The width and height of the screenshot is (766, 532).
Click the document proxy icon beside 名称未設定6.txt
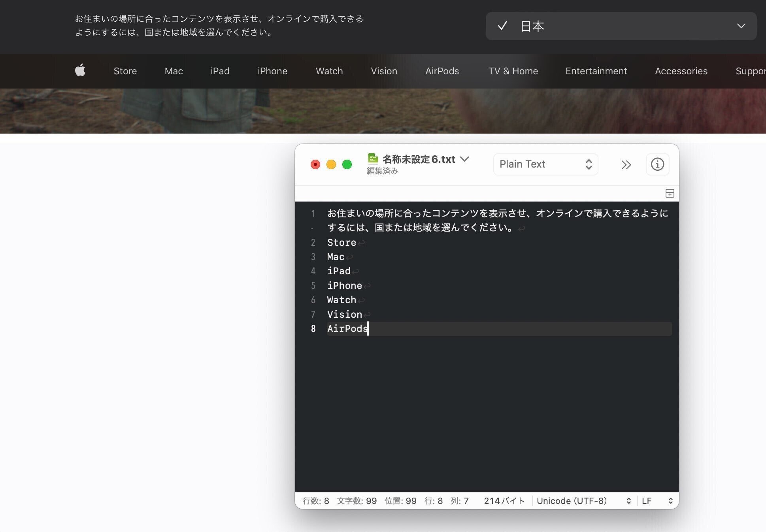(x=373, y=158)
